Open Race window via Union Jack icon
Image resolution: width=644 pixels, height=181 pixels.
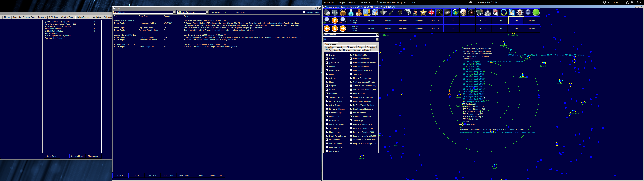tap(432, 13)
